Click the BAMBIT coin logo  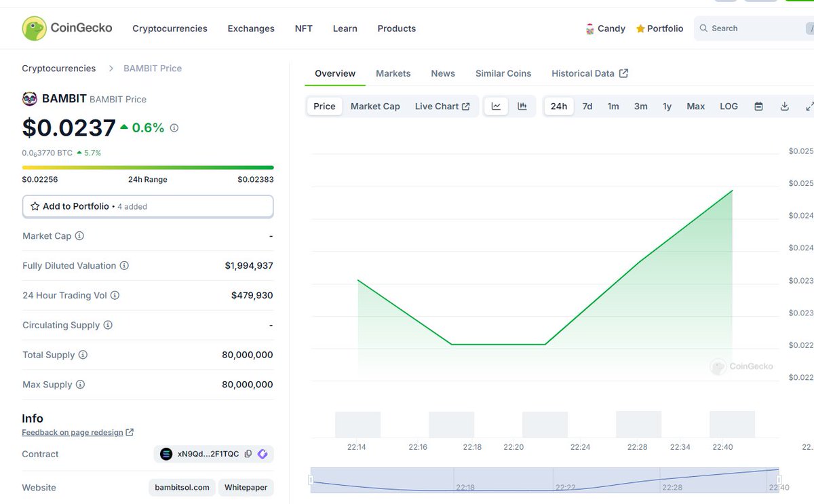coord(30,99)
